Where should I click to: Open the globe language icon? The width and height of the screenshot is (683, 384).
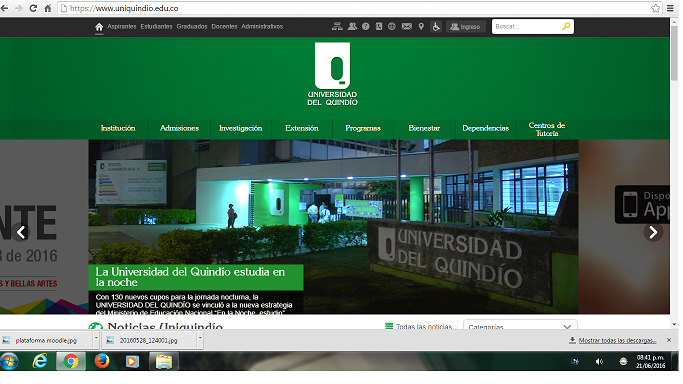[392, 27]
